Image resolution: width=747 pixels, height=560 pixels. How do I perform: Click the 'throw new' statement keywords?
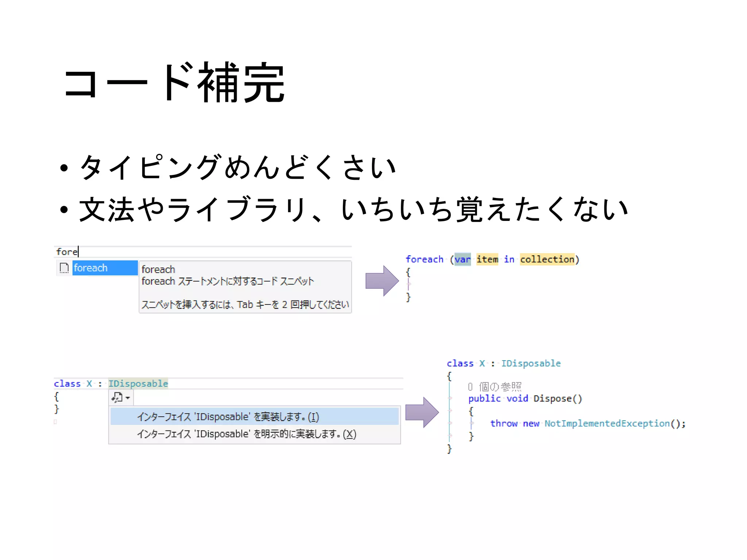(515, 423)
